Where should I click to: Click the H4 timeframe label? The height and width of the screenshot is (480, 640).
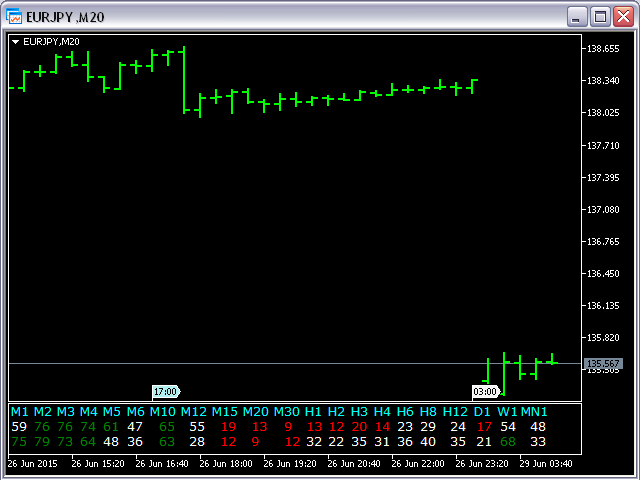point(382,411)
